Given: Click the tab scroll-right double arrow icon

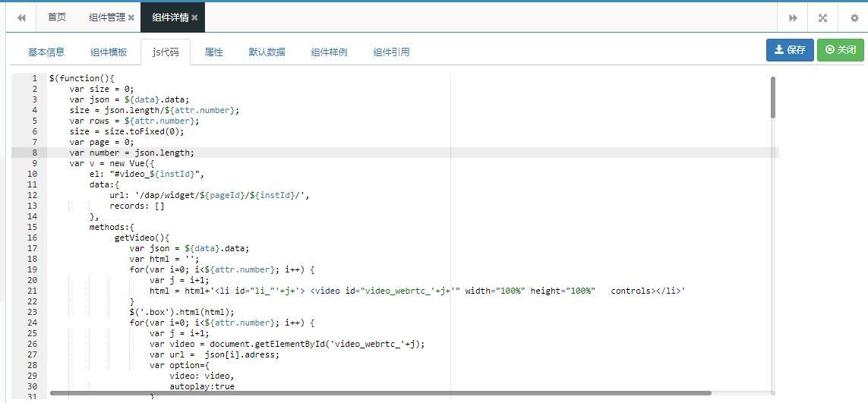Looking at the screenshot, I should (x=793, y=17).
